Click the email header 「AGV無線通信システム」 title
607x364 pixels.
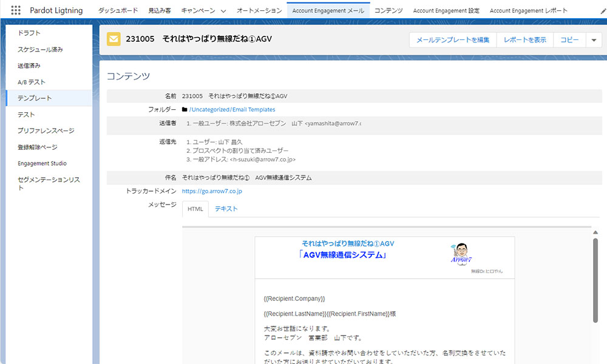click(x=342, y=255)
